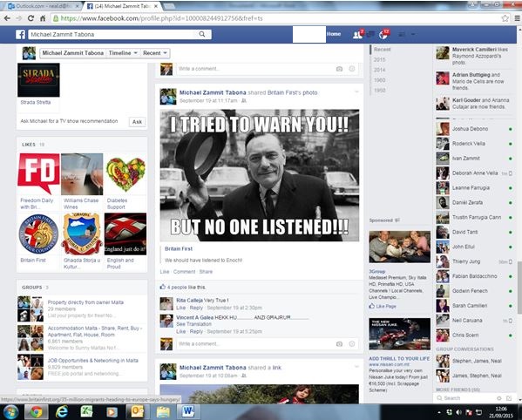Open options arrow on shared link post
Image resolution: width=522 pixels, height=420 pixels.
tap(356, 367)
